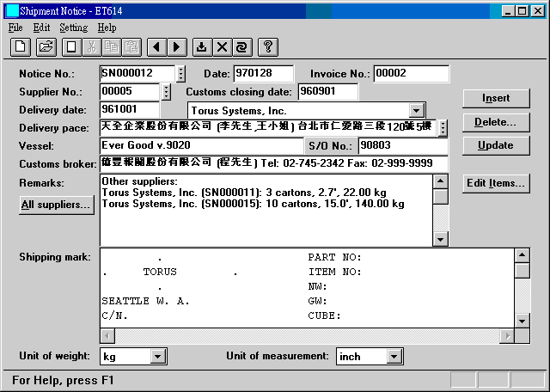Click into the Vessel text field
The height and width of the screenshot is (392, 550).
click(200, 145)
